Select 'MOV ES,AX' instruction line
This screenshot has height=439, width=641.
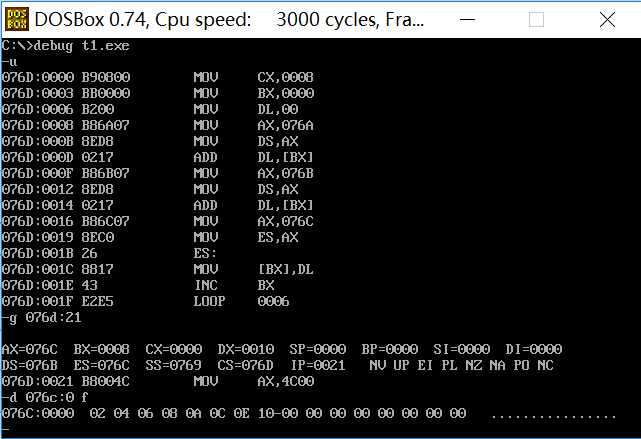[150, 237]
